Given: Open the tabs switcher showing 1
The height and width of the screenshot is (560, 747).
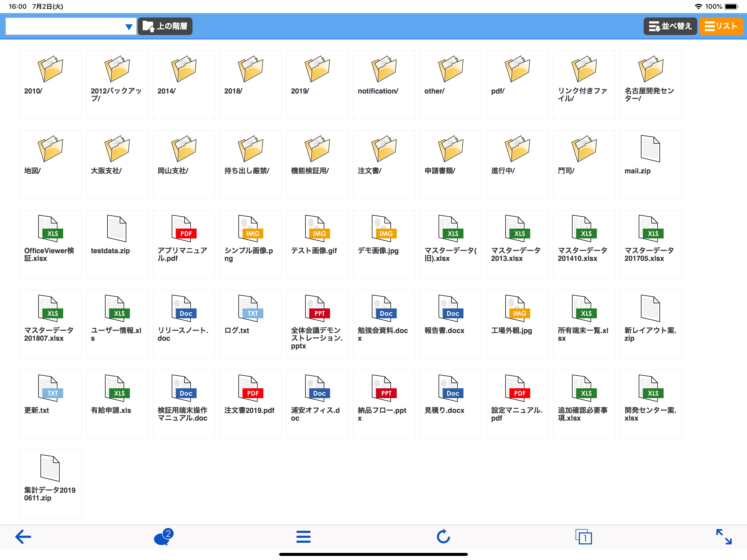Looking at the screenshot, I should coord(583,537).
